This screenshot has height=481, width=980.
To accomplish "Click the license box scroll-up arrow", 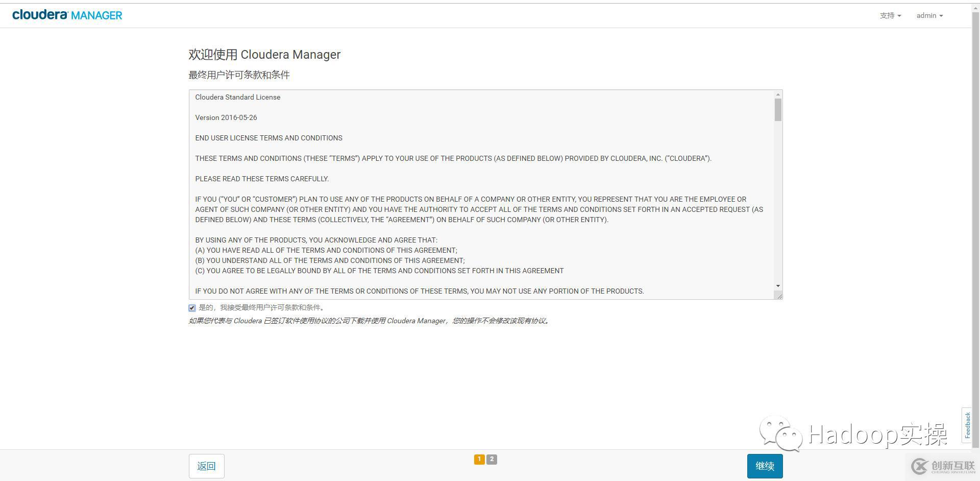I will (x=778, y=94).
